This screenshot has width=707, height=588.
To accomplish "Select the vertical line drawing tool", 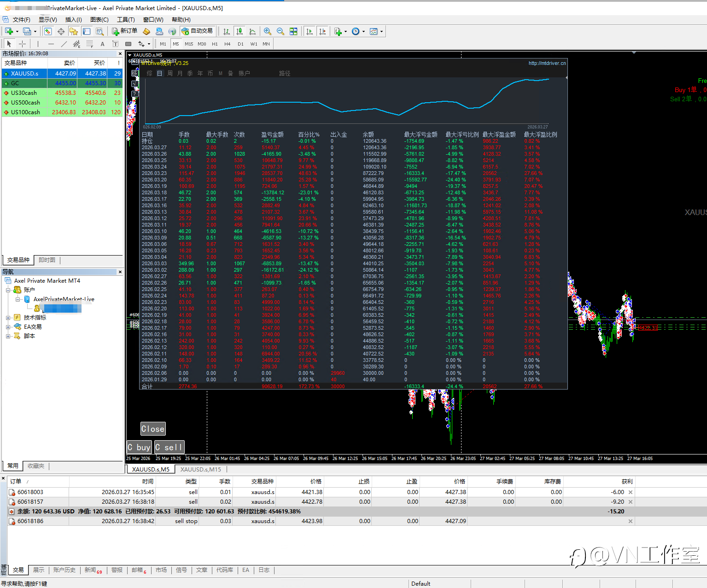I will coord(37,44).
